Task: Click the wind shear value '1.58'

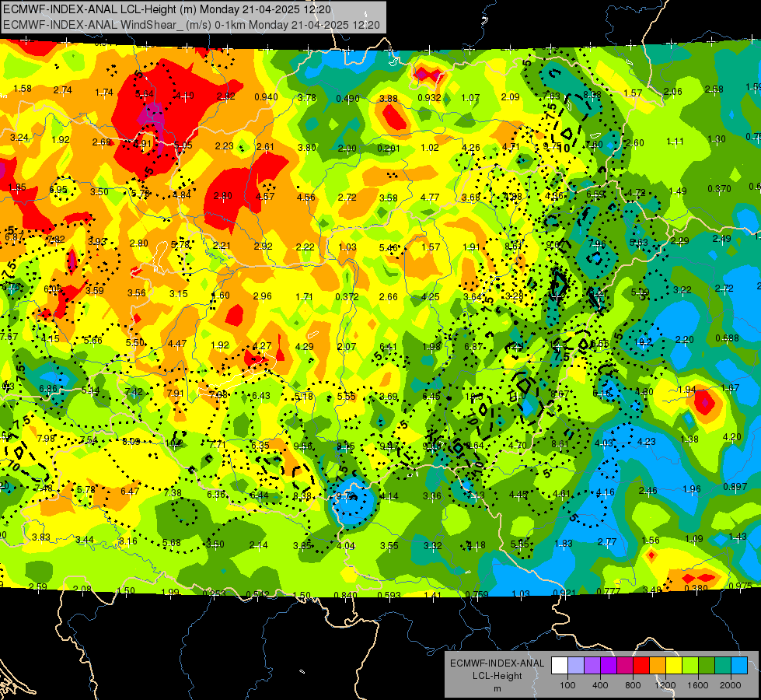Action: [x=23, y=89]
